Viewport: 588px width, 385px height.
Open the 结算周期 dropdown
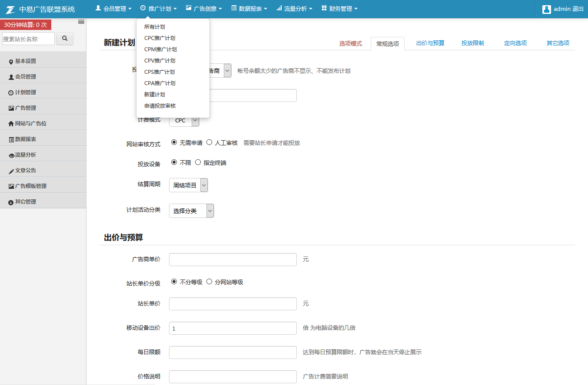coord(189,185)
